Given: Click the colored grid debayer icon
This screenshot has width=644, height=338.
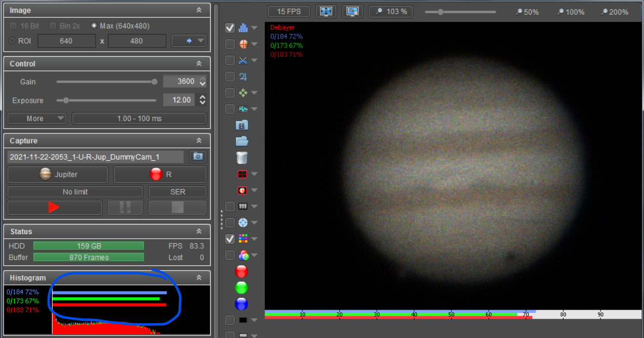Looking at the screenshot, I should pyautogui.click(x=243, y=239).
